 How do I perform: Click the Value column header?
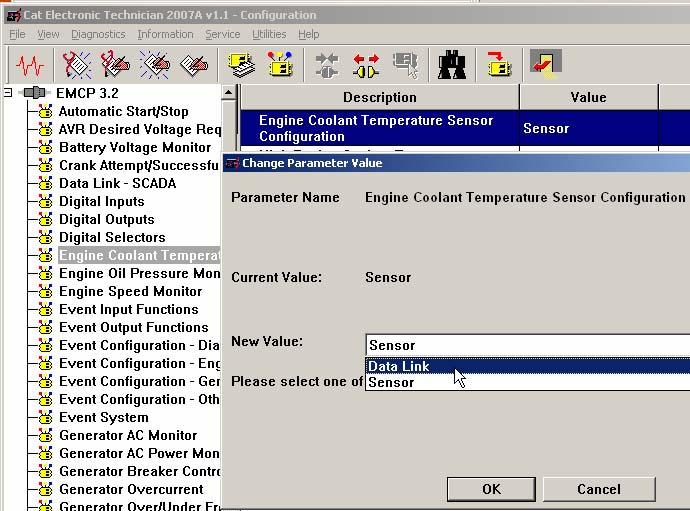[589, 97]
